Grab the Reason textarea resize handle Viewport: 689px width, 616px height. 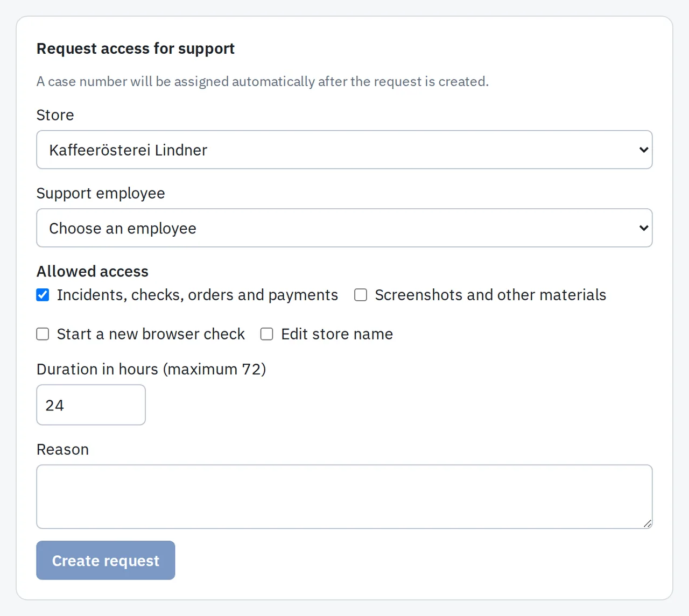pyautogui.click(x=648, y=523)
